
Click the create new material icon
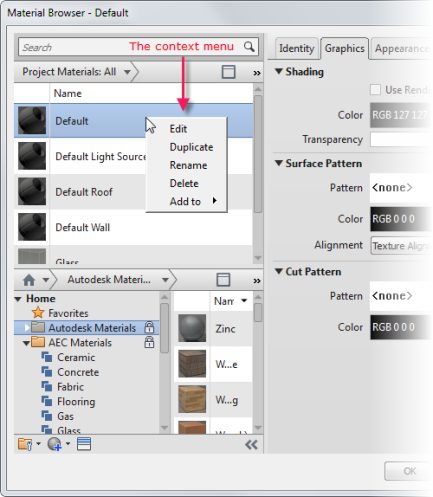click(54, 444)
